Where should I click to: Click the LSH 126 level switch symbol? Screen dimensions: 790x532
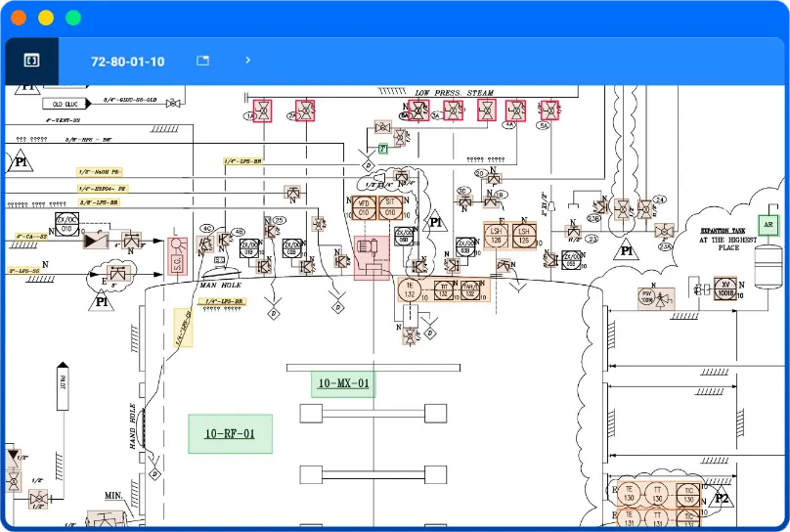[x=497, y=236]
